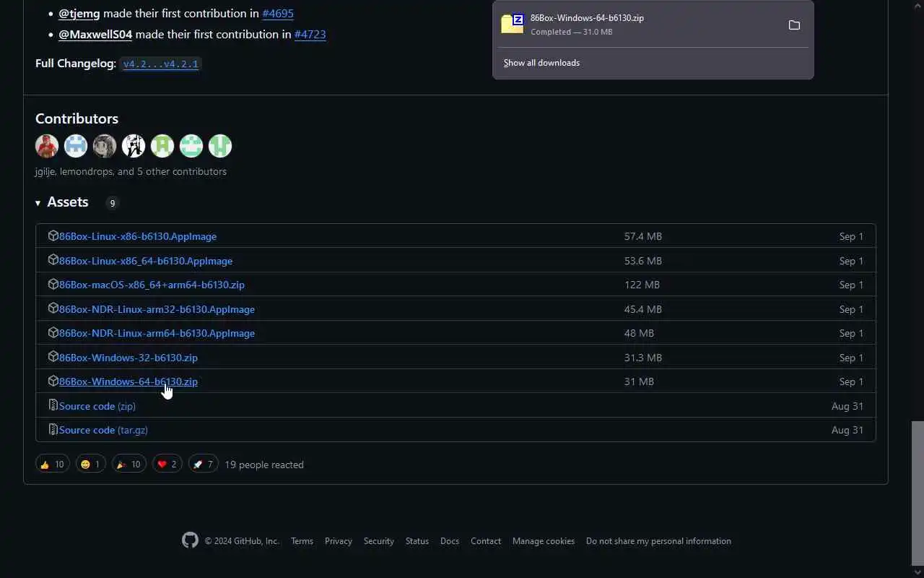
Task: Download 86Box-NDR-Linux-arm32-b6130.AppImage
Action: pos(157,309)
